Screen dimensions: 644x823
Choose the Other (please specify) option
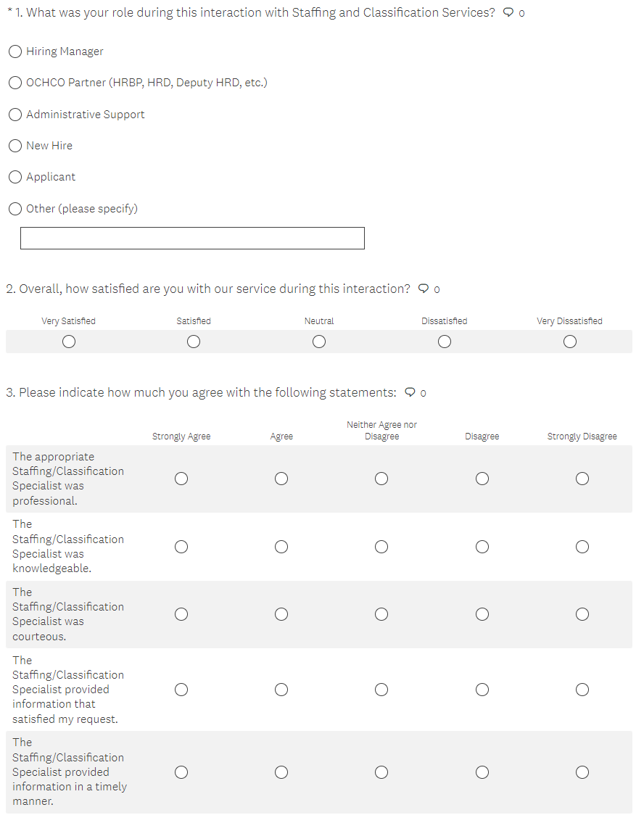15,209
